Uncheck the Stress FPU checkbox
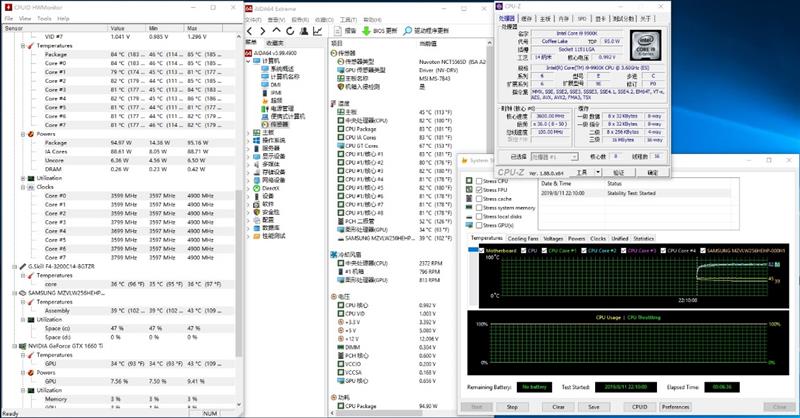The height and width of the screenshot is (418, 800). click(477, 189)
